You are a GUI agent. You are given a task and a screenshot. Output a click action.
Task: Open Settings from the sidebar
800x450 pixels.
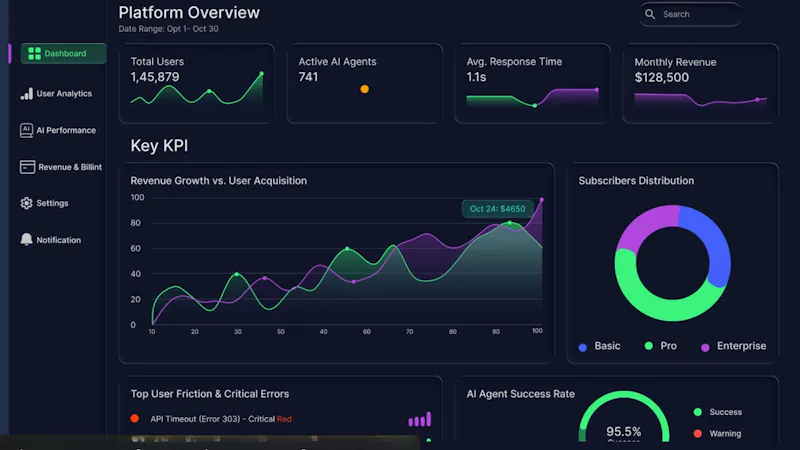pyautogui.click(x=44, y=203)
